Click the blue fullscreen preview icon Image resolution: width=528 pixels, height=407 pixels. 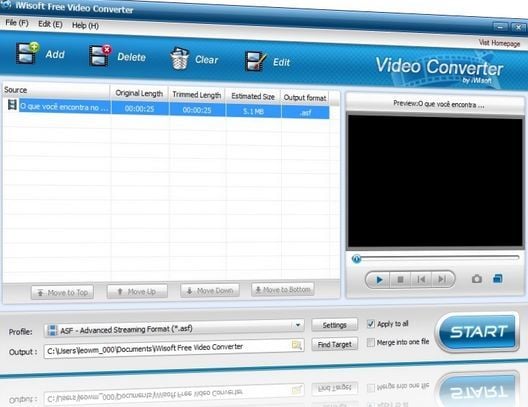(498, 278)
